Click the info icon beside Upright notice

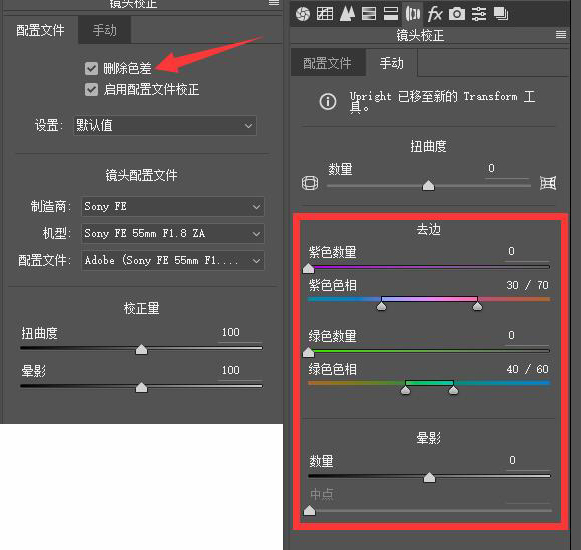[x=328, y=101]
